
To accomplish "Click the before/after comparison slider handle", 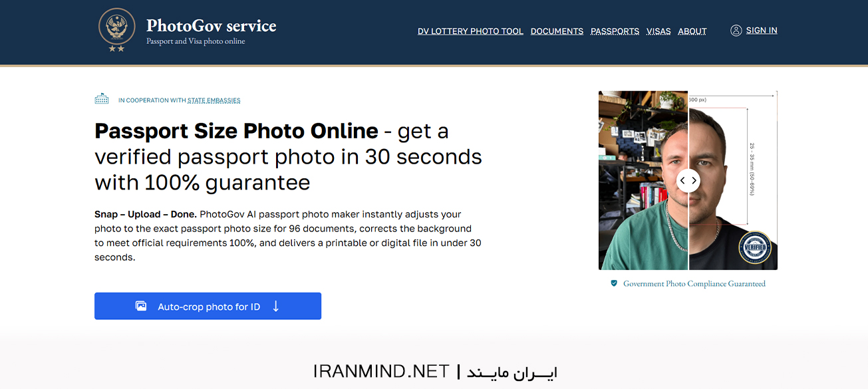I will pyautogui.click(x=688, y=180).
